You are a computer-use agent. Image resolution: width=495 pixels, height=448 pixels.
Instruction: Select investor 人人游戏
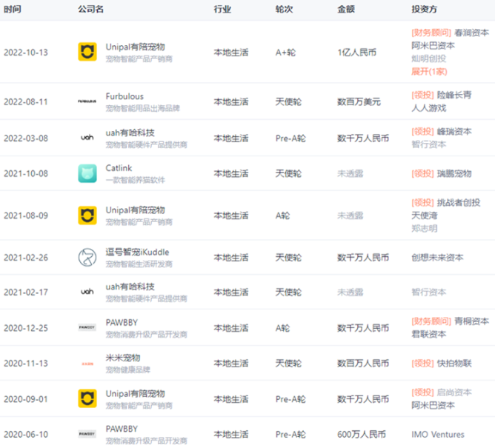[429, 108]
